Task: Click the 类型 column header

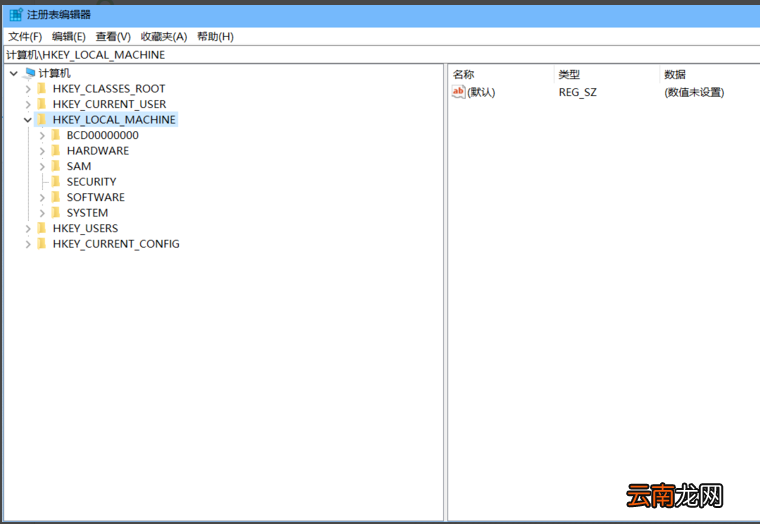Action: 607,74
